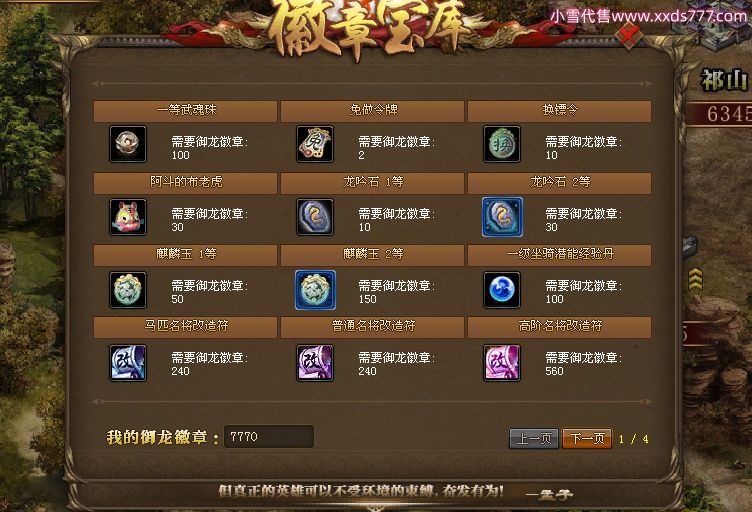This screenshot has height=512, width=752.
Task: Pick the 马匹名将改造符 talisman icon
Action: coord(128,362)
